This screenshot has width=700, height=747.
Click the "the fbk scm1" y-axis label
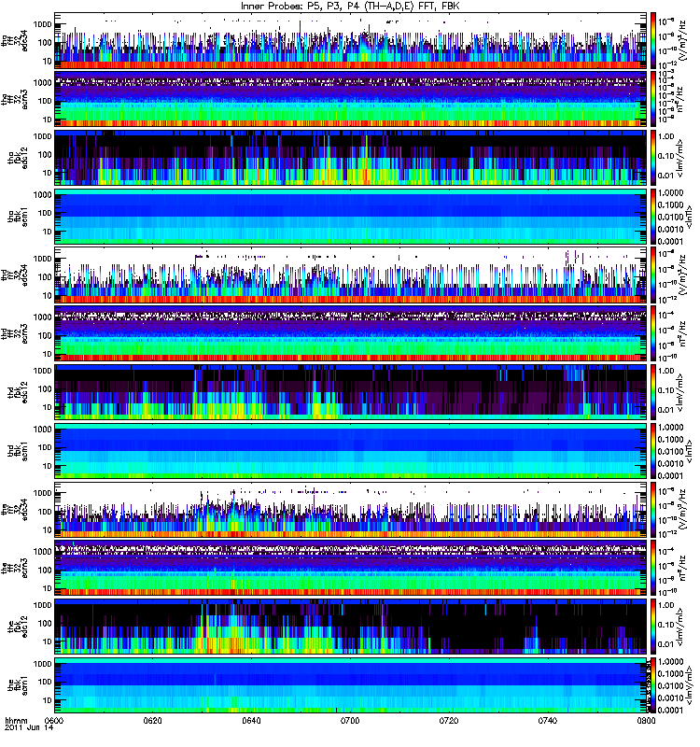[x=18, y=685]
